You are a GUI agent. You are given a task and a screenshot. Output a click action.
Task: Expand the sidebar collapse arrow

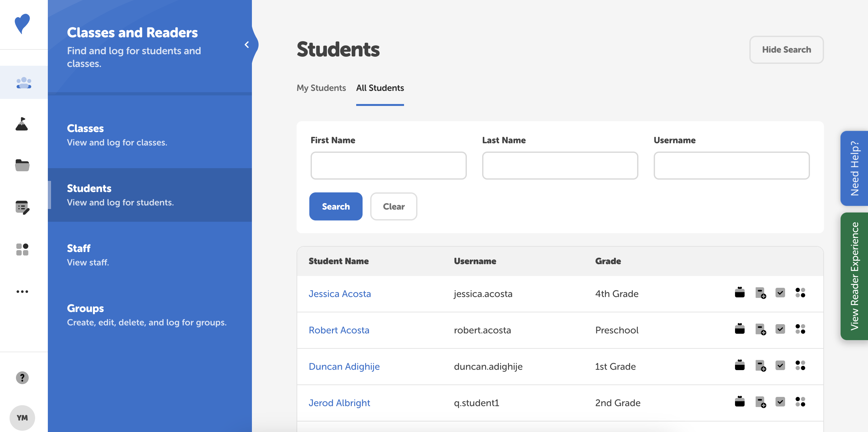tap(248, 44)
